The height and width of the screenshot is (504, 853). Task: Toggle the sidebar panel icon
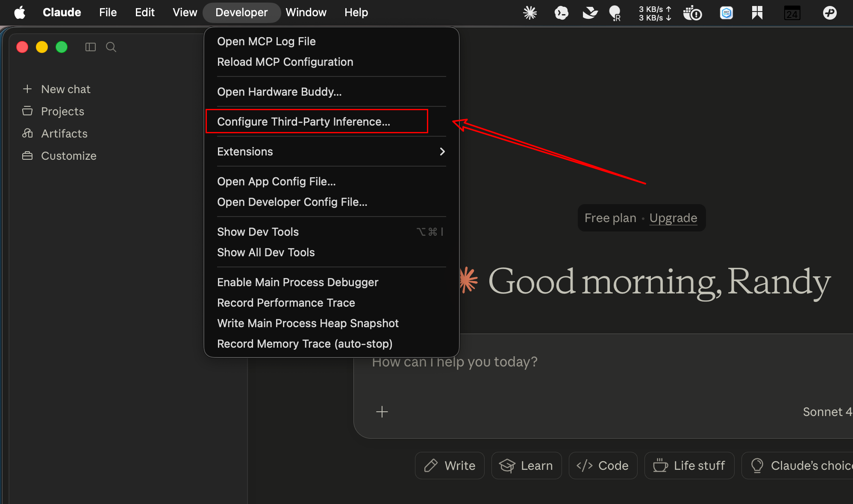point(90,47)
